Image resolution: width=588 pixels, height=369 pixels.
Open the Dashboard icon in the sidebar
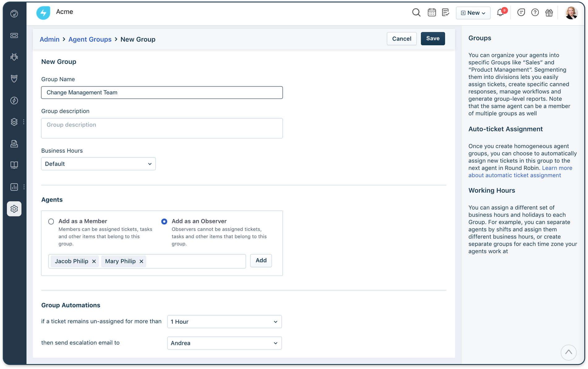coord(14,14)
